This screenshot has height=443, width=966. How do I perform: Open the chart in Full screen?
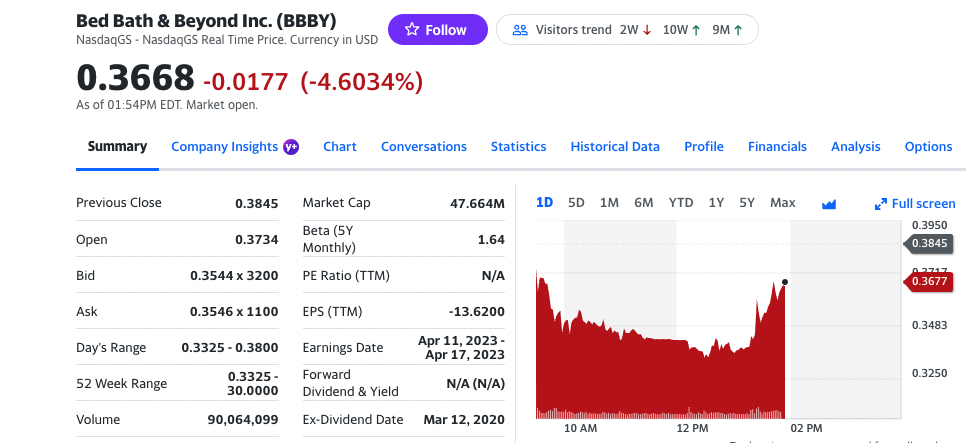(915, 203)
